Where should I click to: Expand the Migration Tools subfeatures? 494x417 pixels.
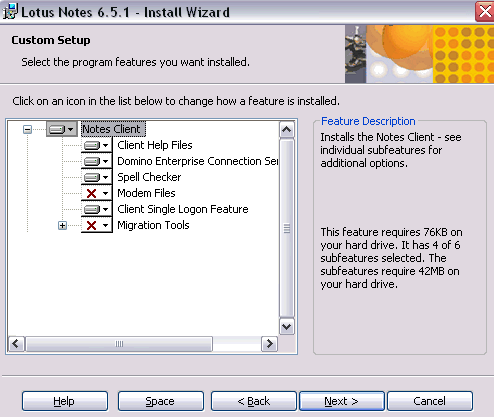click(x=62, y=225)
